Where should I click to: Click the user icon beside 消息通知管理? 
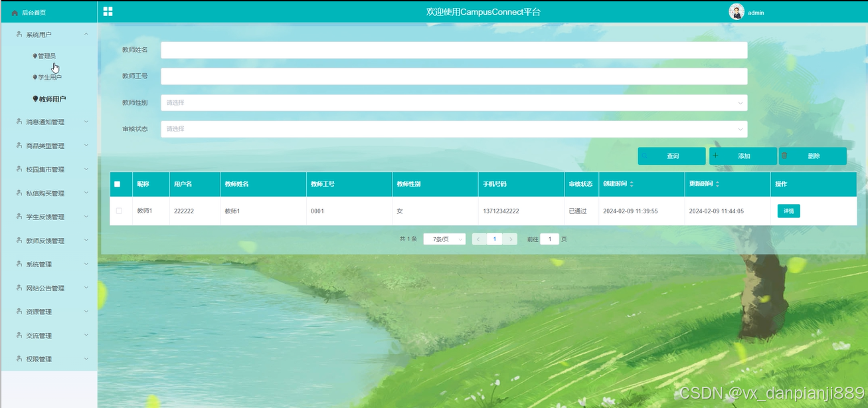pos(19,122)
